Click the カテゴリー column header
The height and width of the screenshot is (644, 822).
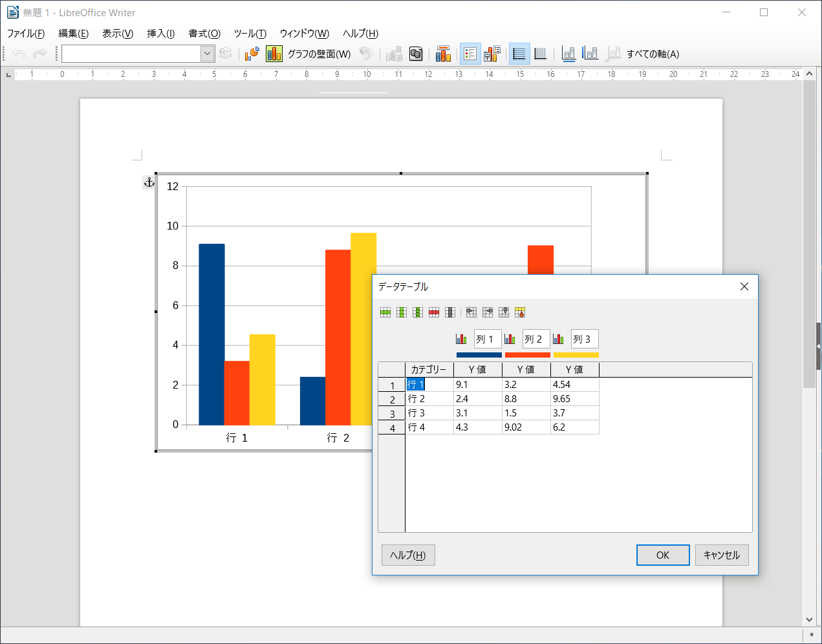[429, 369]
